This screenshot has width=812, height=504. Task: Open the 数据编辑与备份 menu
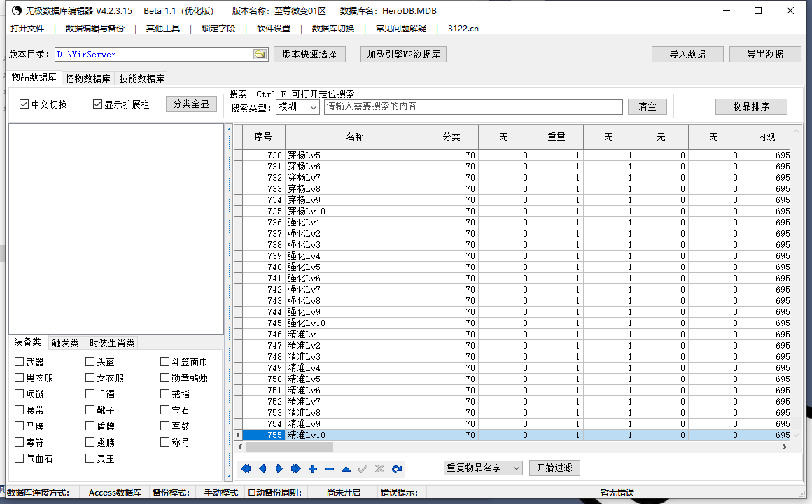(95, 29)
